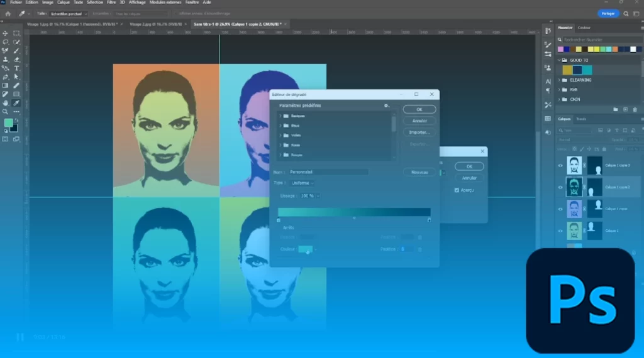Select the Zoom tool
This screenshot has width=644, height=358.
click(5, 112)
